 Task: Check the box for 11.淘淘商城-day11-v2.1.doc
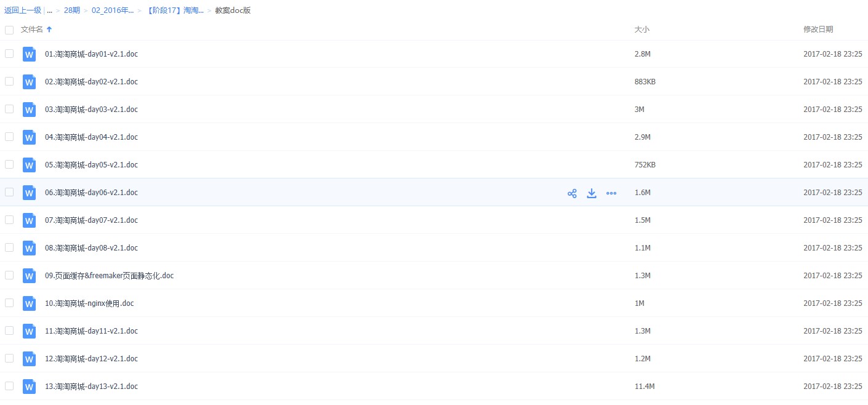[x=9, y=331]
